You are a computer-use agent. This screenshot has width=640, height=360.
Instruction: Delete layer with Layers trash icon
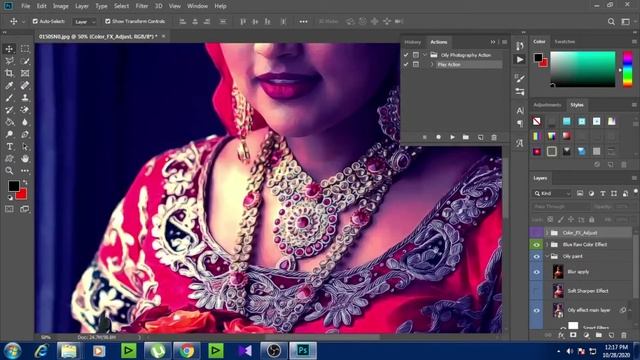[x=624, y=335]
